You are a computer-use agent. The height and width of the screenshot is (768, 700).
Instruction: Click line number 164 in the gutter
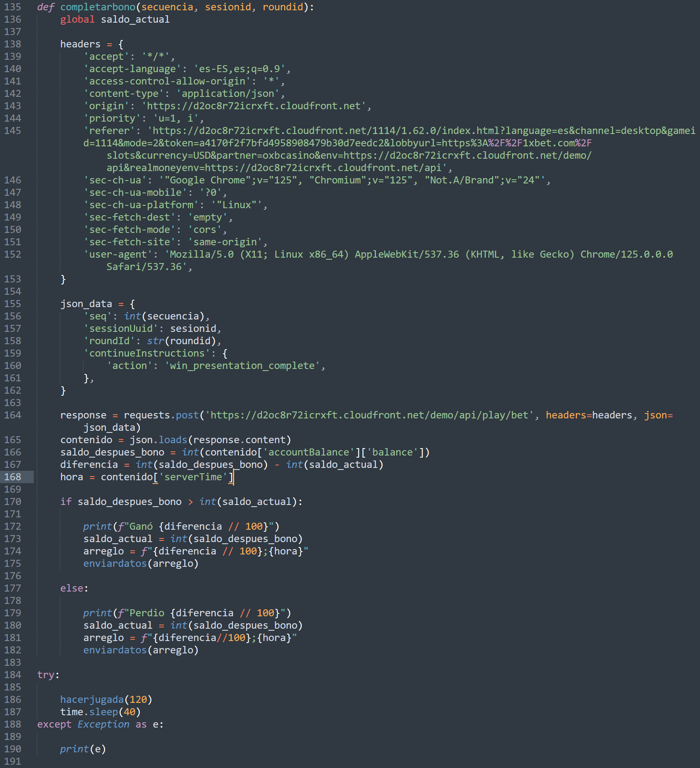[12, 415]
